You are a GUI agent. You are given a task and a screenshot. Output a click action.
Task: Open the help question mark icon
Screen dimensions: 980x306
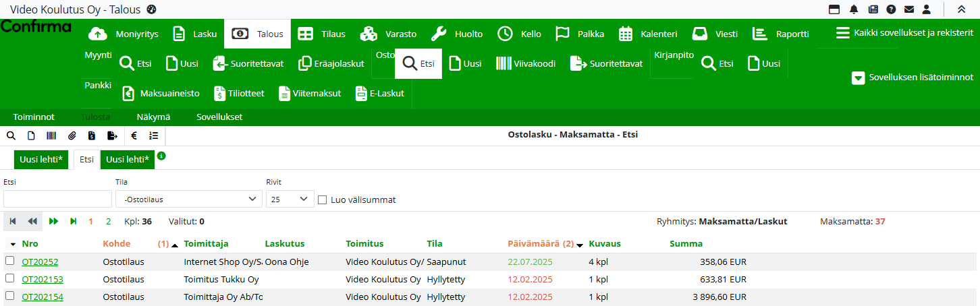(x=891, y=9)
